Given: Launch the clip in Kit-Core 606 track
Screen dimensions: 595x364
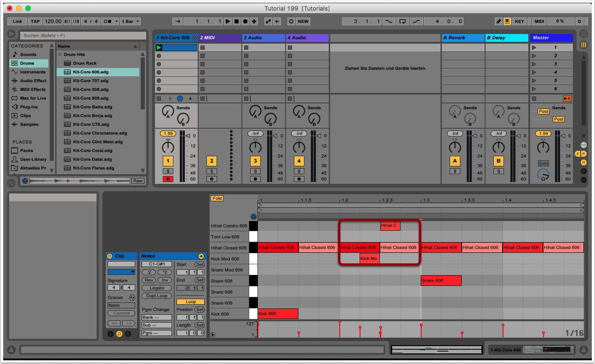Looking at the screenshot, I should 159,47.
